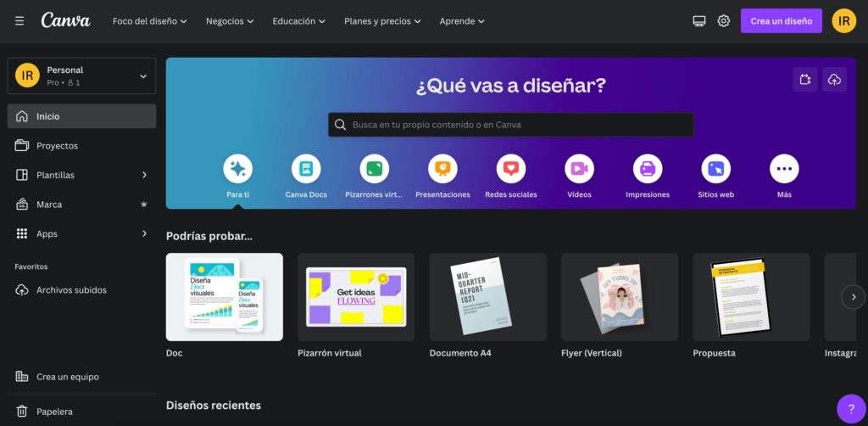
Task: Open the Doc template thumbnail
Action: point(224,297)
